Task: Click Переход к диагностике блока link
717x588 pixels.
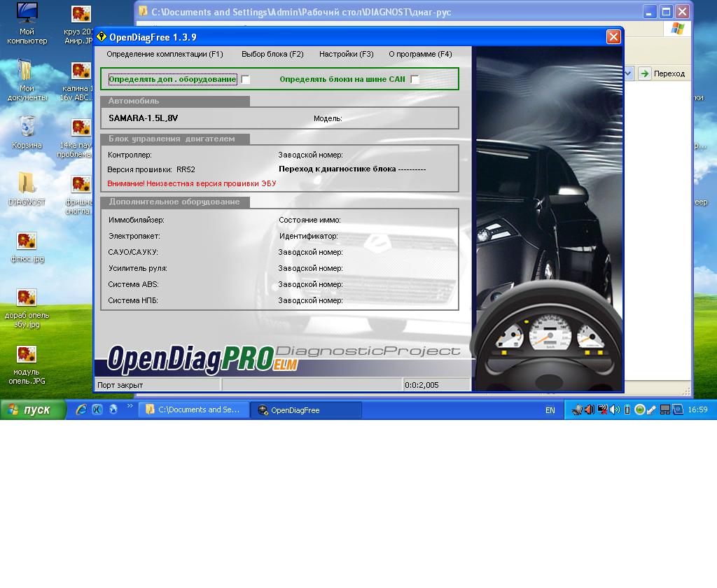Action: 352,169
